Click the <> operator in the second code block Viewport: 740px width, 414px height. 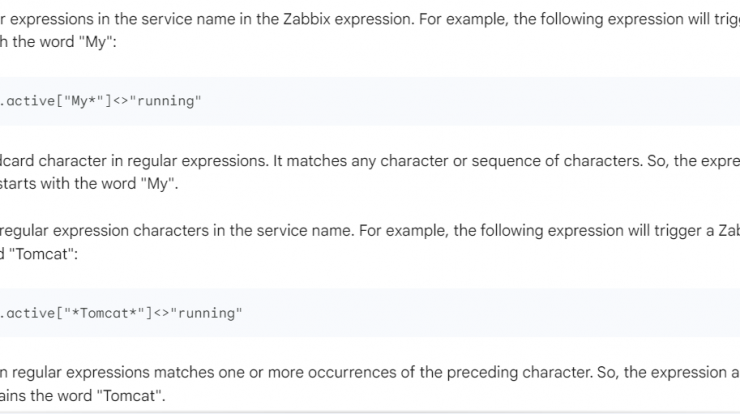(x=161, y=313)
